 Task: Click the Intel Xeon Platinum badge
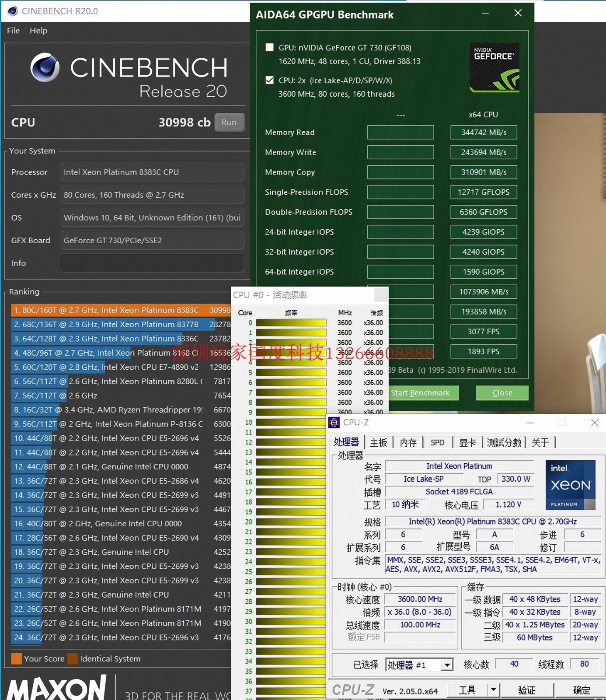570,485
